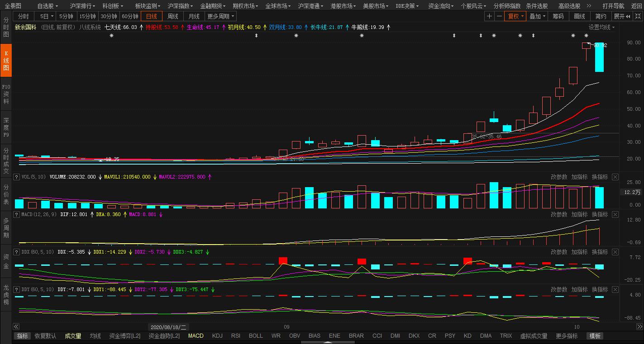The height and width of the screenshot is (344, 644).
Task: Open the 5日 period dropdown
Action: pyautogui.click(x=46, y=16)
